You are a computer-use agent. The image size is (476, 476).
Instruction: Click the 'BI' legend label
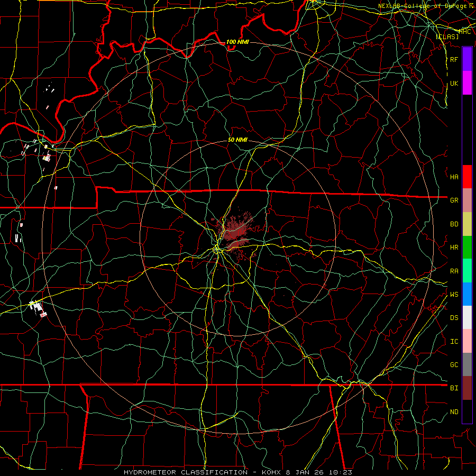454,388
